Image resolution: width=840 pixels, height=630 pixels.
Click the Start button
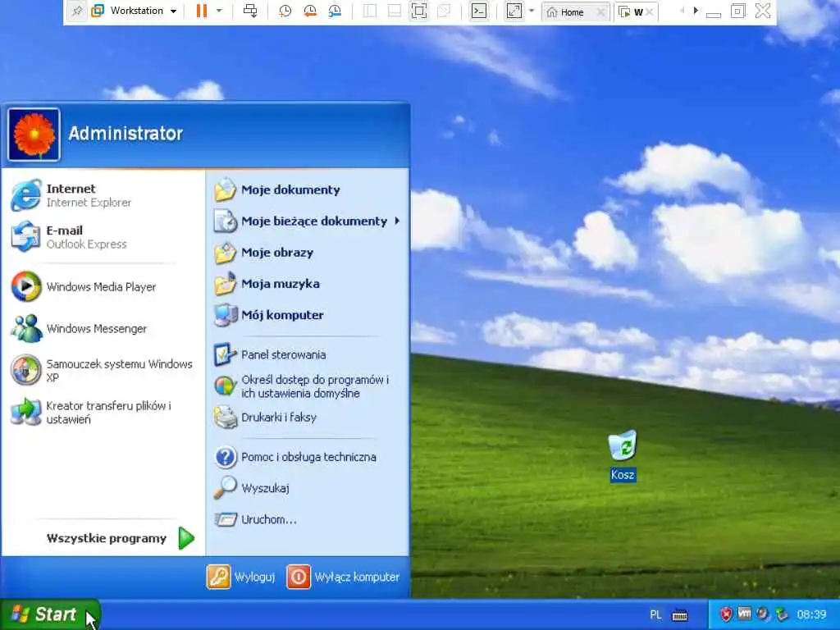click(x=49, y=614)
